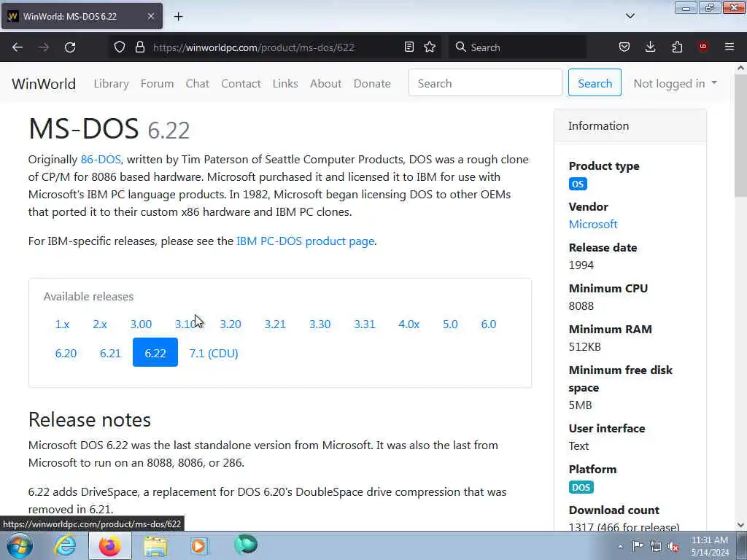Open the Library menu item
Screen dimensions: 747x560
pos(111,83)
